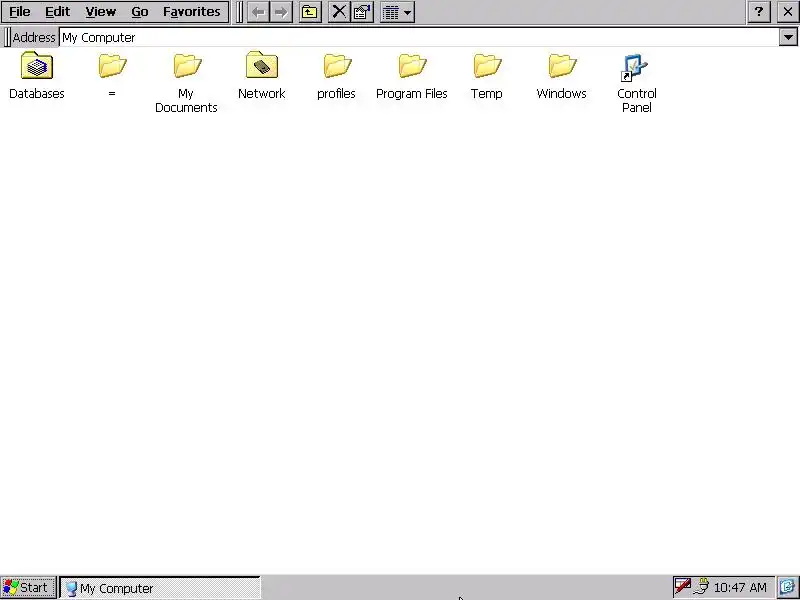Click the Delete X toolbar icon
800x600 pixels.
(339, 12)
